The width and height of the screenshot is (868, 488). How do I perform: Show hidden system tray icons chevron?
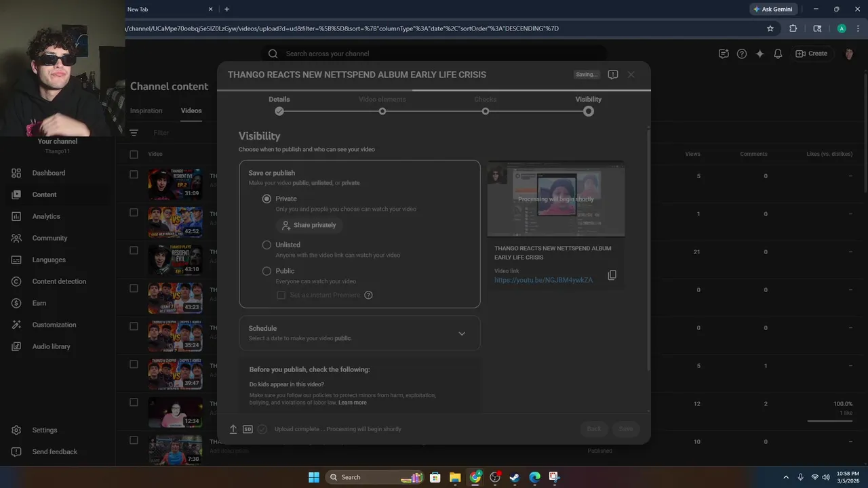pyautogui.click(x=786, y=477)
